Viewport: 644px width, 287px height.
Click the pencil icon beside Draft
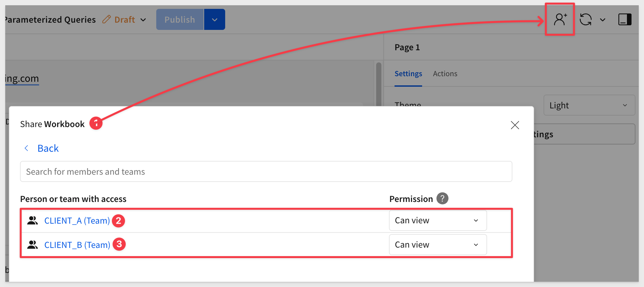[106, 20]
